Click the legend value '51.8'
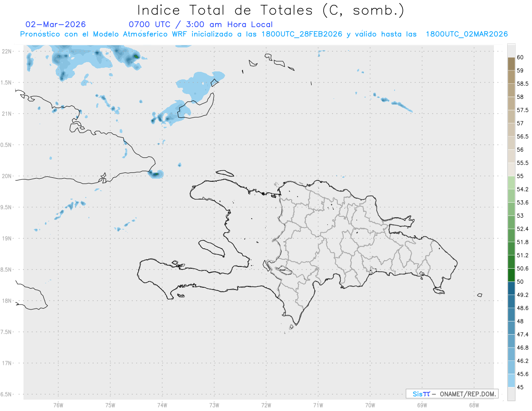 click(523, 242)
